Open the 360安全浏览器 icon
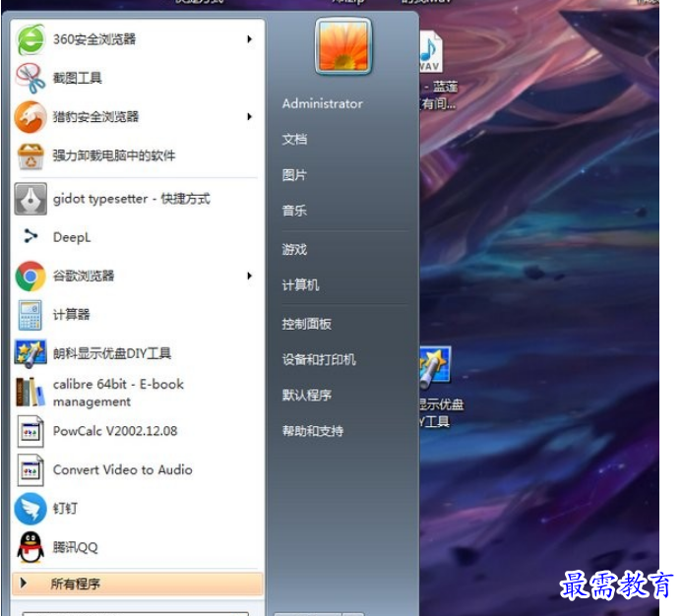The width and height of the screenshot is (682, 616). pyautogui.click(x=30, y=39)
